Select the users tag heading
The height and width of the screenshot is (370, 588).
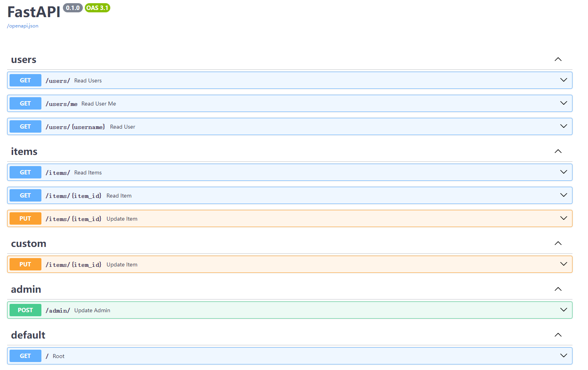23,60
